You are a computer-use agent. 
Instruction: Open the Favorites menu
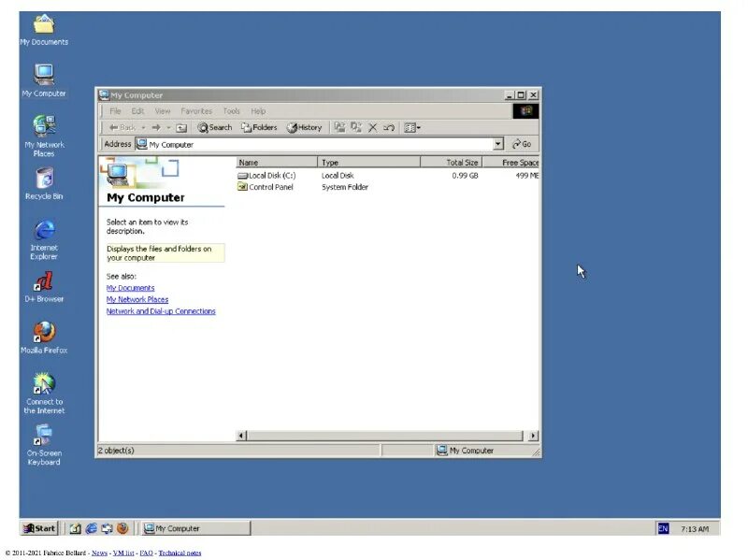tap(196, 110)
